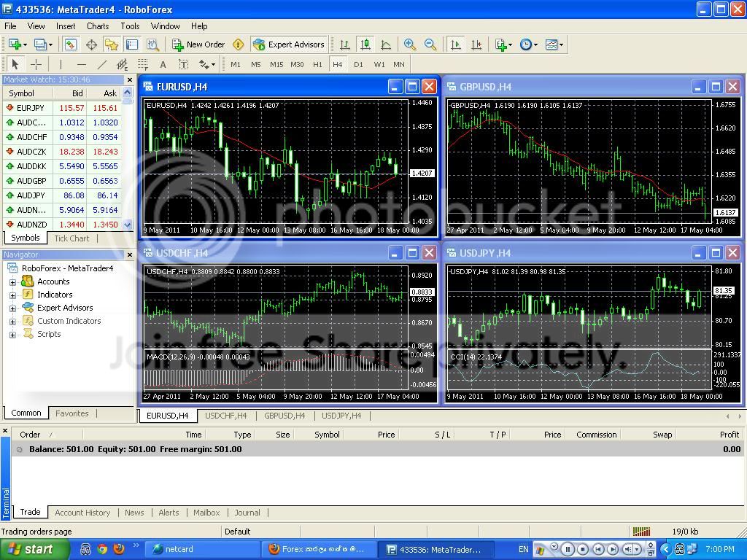Open the Arrows objects dropdown
This screenshot has width=747, height=560.
coord(207,64)
